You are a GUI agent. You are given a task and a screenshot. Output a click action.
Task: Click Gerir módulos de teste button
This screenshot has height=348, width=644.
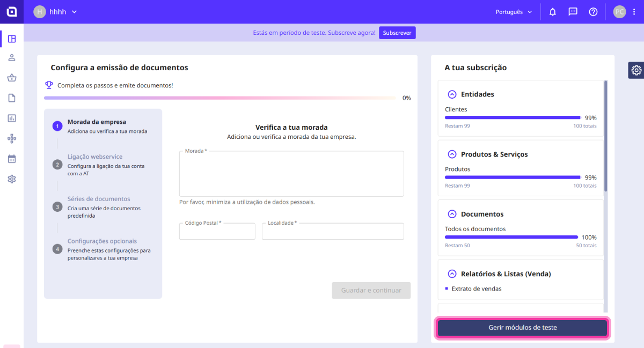[x=522, y=328]
